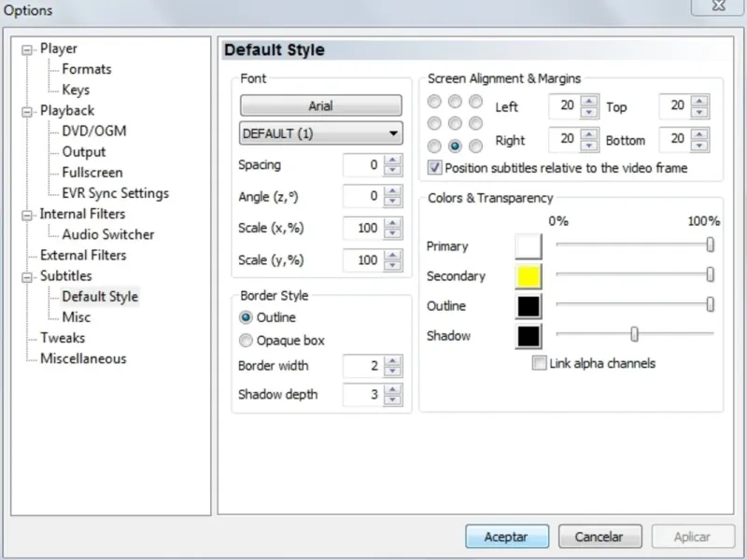Pick the yellow Secondary color swatch
747x560 pixels.
(529, 276)
